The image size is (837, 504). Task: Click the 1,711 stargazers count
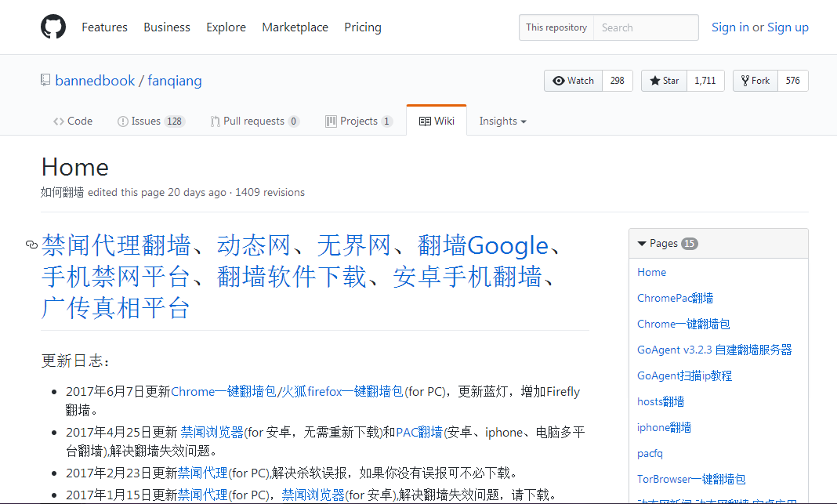coord(705,81)
